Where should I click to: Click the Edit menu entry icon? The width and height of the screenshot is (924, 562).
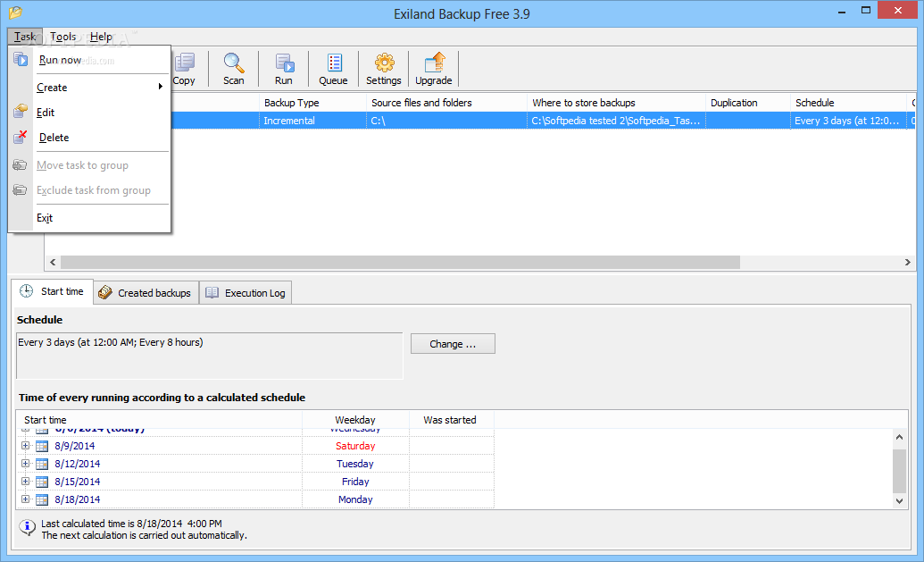21,111
